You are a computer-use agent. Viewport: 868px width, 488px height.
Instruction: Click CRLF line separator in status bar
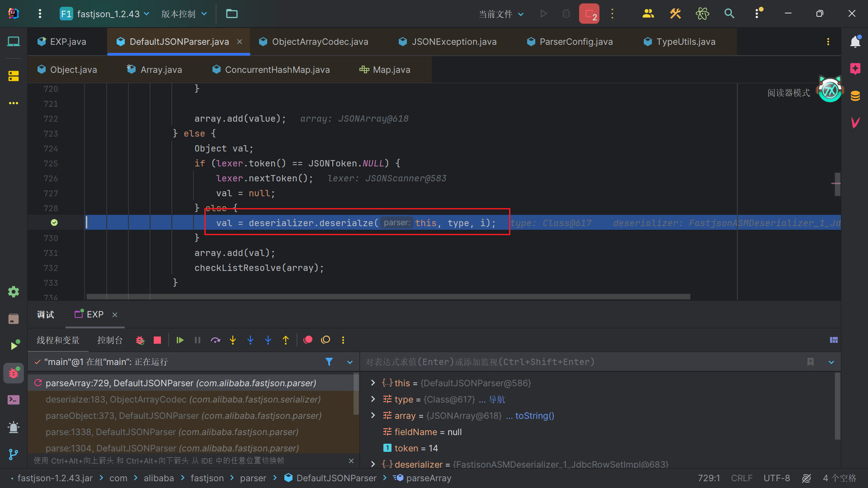click(741, 478)
